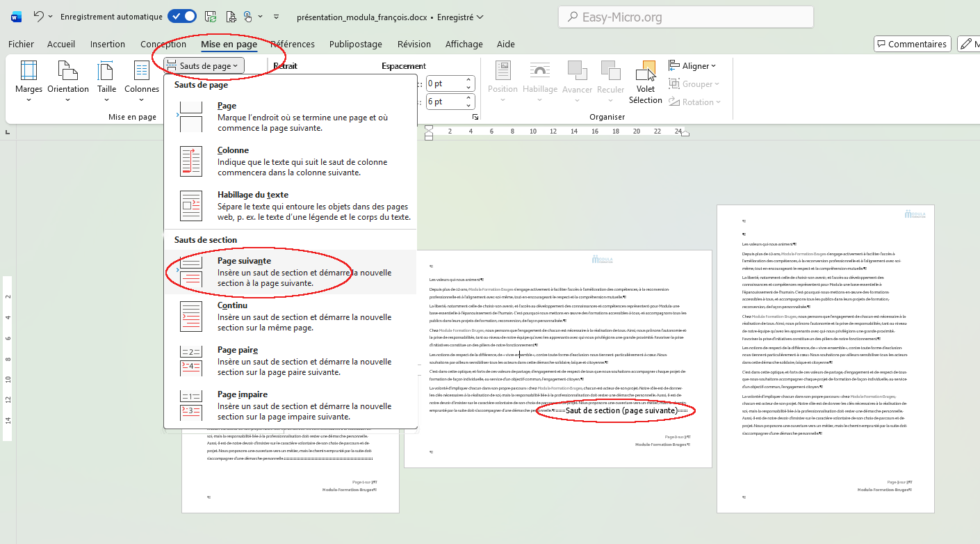Click the save-and-sync icon in title bar
This screenshot has width=980, height=544.
point(211,17)
